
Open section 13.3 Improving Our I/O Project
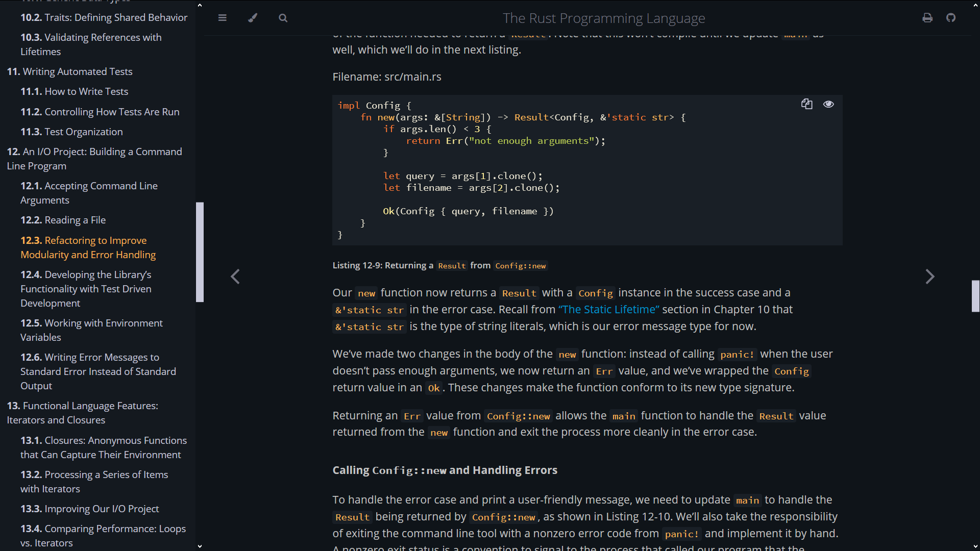[89, 509]
